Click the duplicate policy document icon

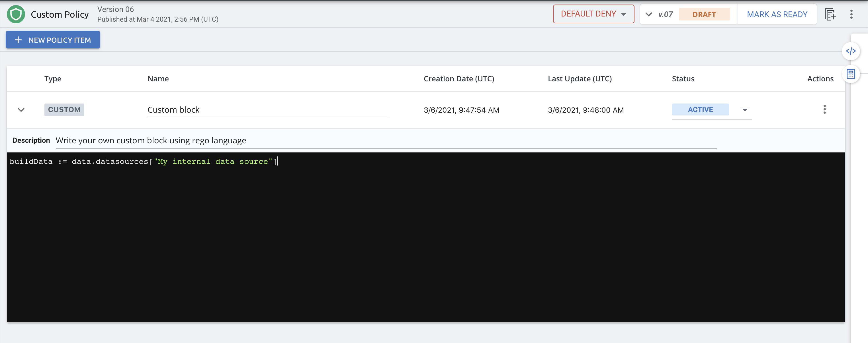click(x=830, y=14)
